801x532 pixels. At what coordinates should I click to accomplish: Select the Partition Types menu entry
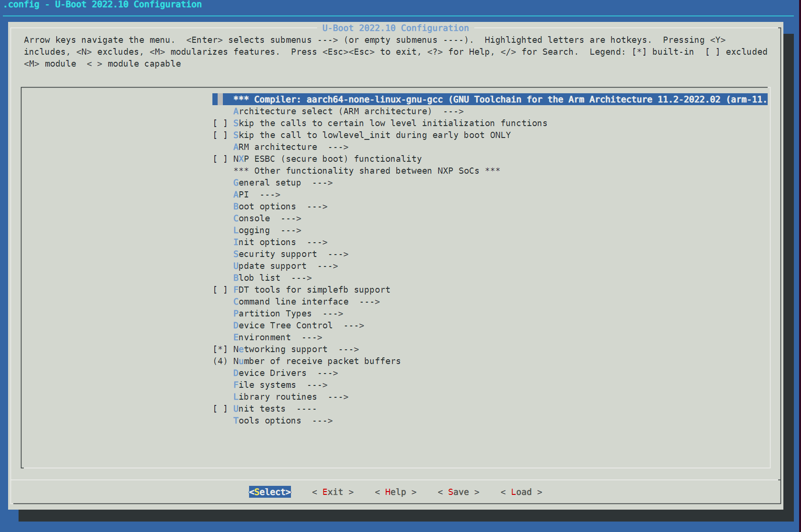point(288,314)
